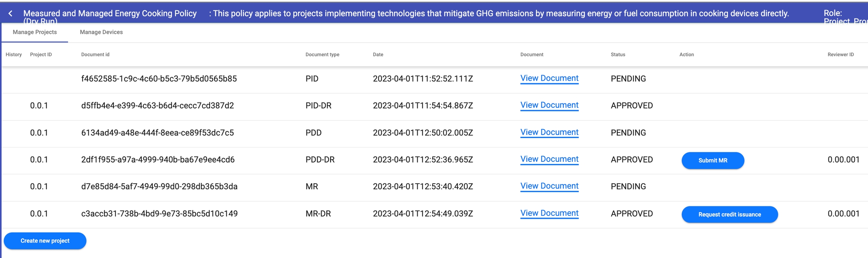Screen dimensions: 868x258
Task: Open View Document for the PID row
Action: tap(549, 78)
